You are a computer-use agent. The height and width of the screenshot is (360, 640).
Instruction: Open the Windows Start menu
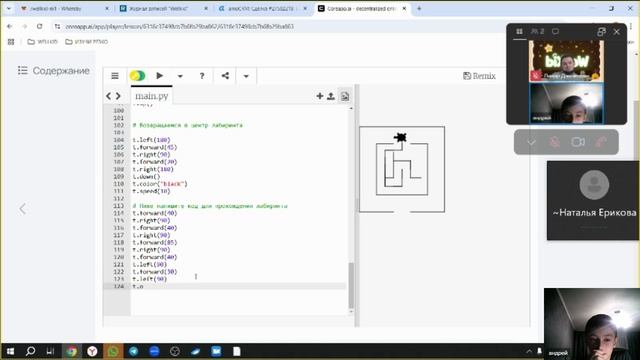10,351
